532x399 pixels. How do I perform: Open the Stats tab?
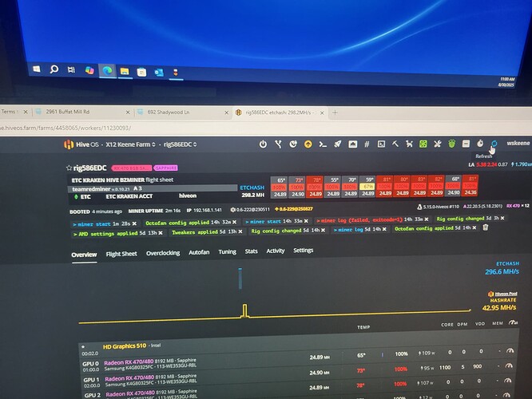coord(252,251)
